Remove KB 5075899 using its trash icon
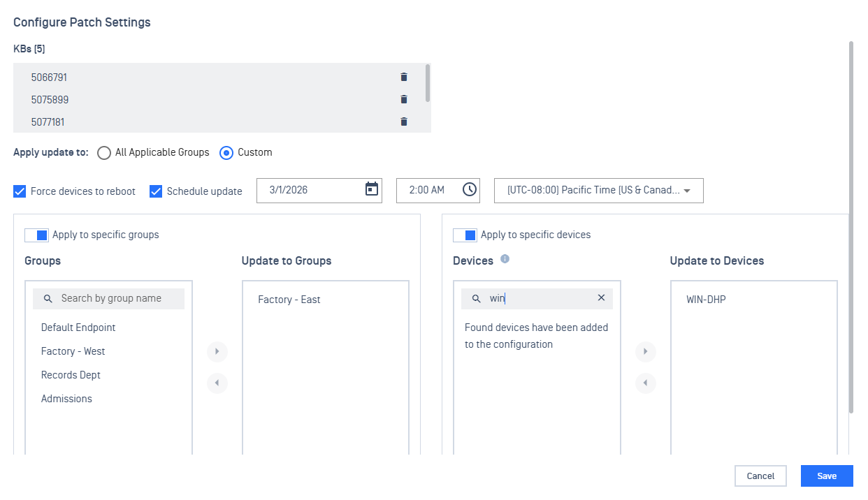The width and height of the screenshot is (868, 500). coord(404,99)
